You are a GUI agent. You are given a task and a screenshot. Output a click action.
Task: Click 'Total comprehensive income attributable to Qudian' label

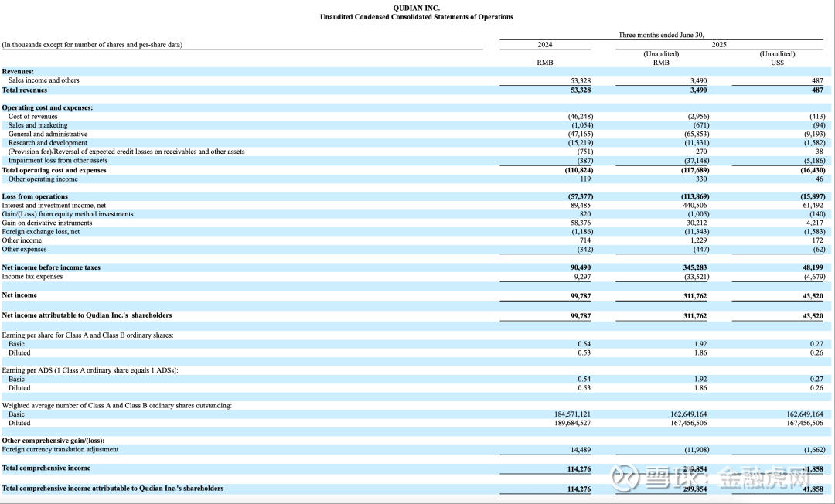113,489
